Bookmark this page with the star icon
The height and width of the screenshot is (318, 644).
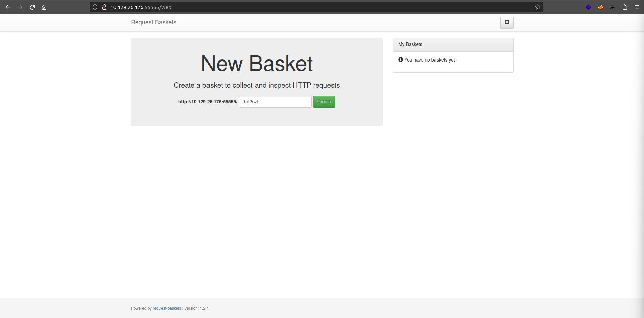537,7
